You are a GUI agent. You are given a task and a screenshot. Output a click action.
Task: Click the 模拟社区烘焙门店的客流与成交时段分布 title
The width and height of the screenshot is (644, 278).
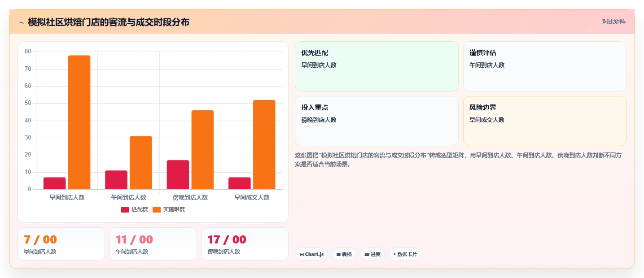point(109,22)
